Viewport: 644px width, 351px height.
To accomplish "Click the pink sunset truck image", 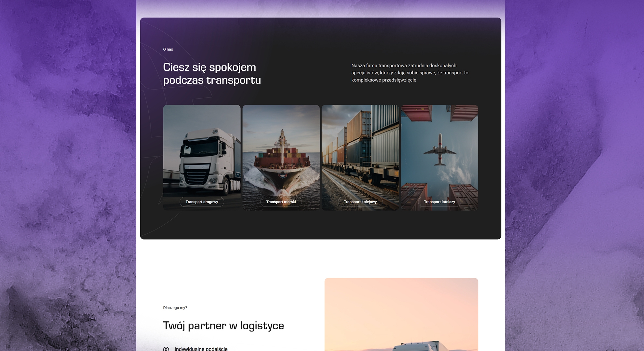I will coord(401,313).
